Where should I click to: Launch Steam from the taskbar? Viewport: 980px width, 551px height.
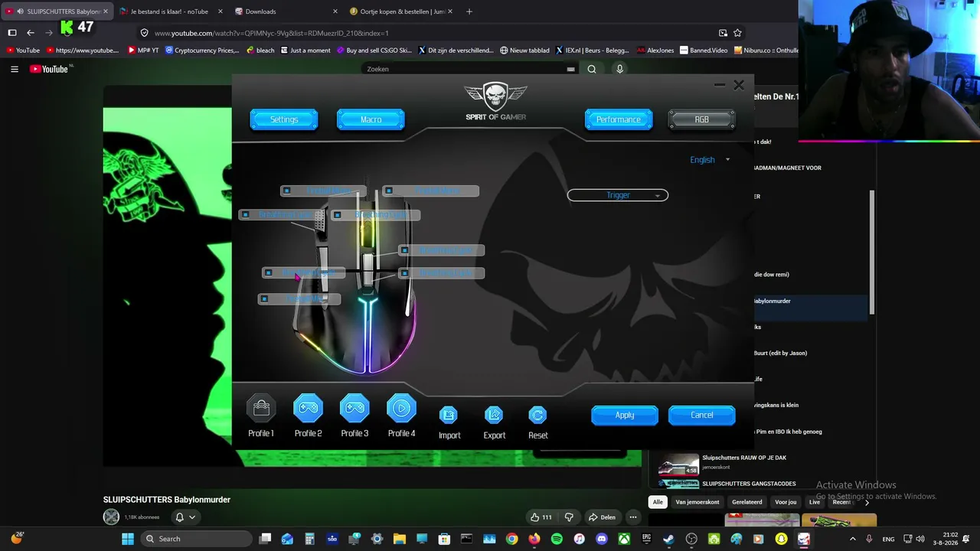tap(668, 539)
